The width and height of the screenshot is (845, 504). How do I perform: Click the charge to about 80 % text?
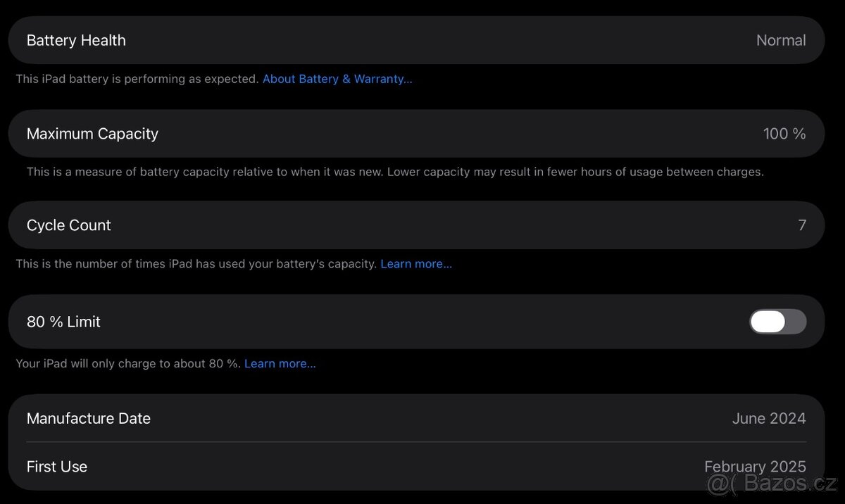click(x=128, y=364)
